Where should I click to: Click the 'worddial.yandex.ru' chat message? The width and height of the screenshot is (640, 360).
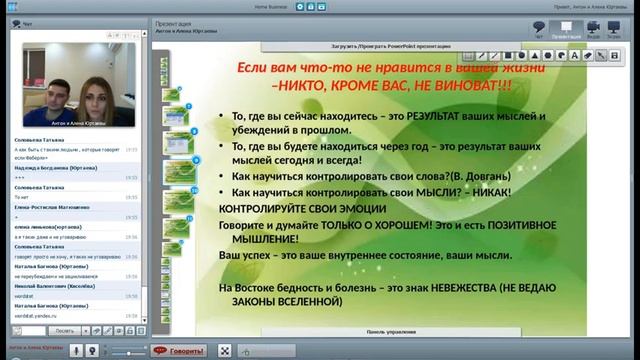point(35,316)
